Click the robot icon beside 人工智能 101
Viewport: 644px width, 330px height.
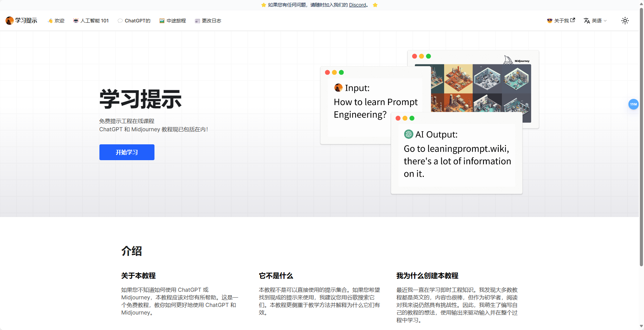pos(76,21)
